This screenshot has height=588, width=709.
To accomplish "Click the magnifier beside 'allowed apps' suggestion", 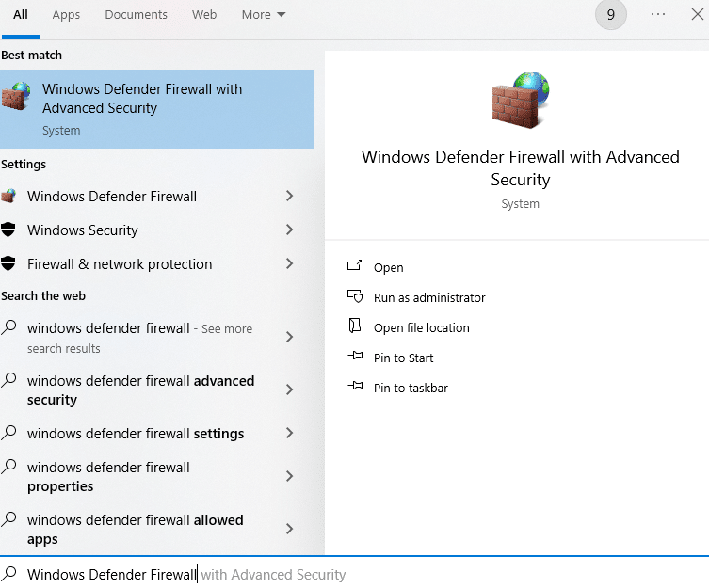I will point(9,518).
